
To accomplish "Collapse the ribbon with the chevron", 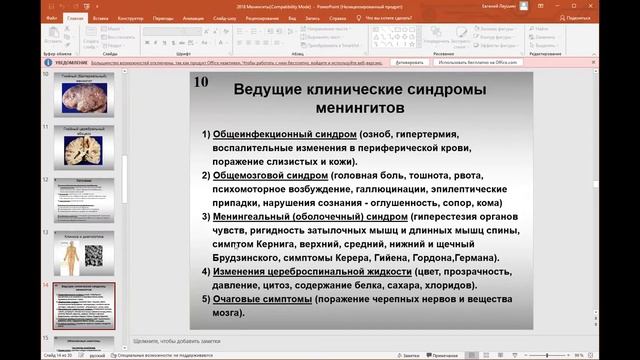I will 594,54.
